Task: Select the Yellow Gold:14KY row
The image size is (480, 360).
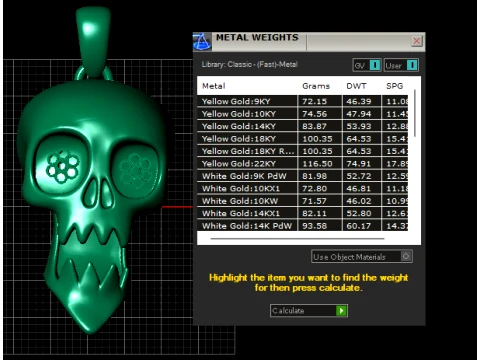Action: pos(302,126)
